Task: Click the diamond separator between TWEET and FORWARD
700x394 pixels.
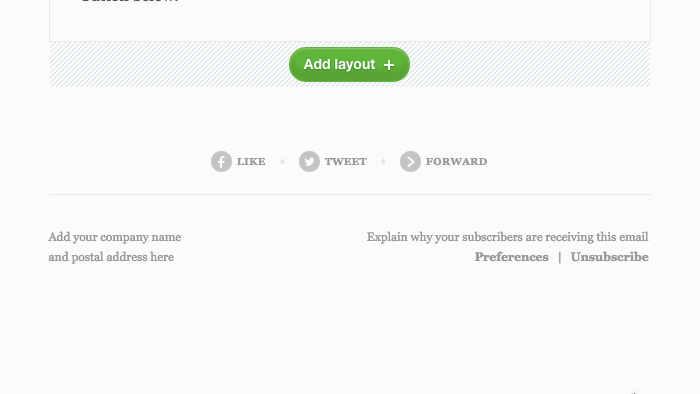Action: pos(383,162)
